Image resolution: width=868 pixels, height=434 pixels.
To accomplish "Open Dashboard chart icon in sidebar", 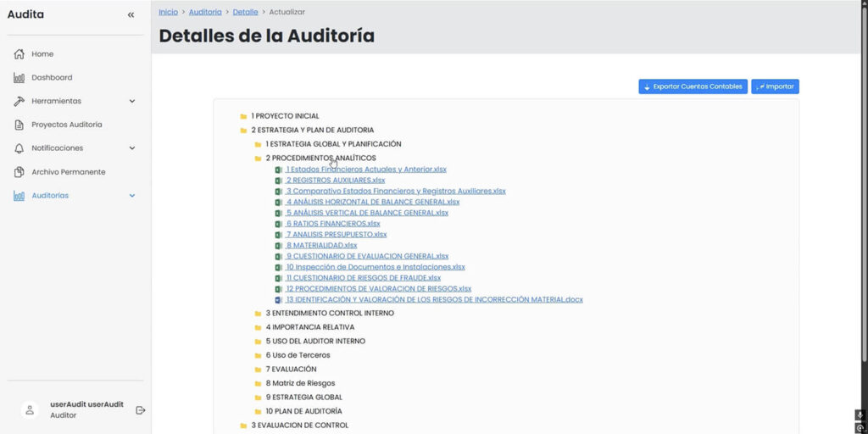I will [19, 78].
